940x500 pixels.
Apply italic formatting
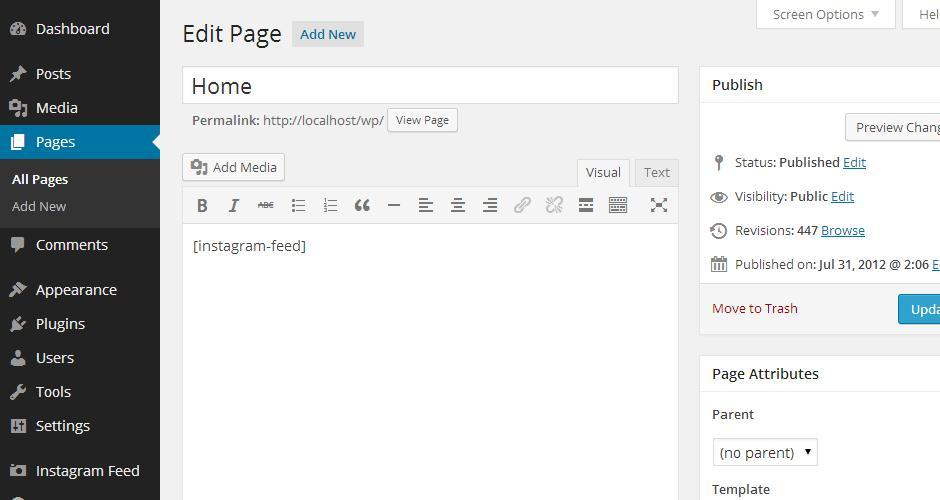(234, 205)
